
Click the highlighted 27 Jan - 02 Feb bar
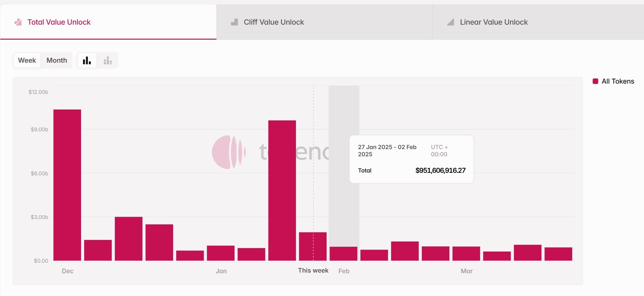click(343, 254)
